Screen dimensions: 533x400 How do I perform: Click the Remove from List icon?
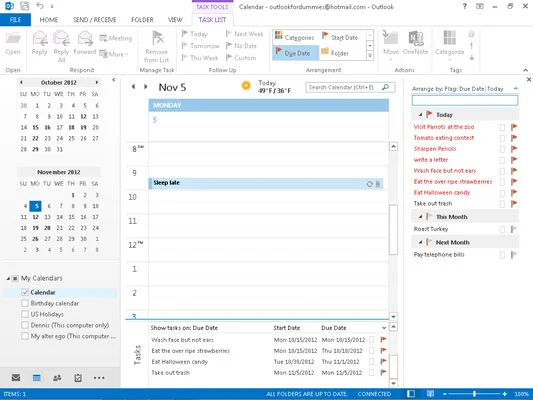click(x=158, y=38)
